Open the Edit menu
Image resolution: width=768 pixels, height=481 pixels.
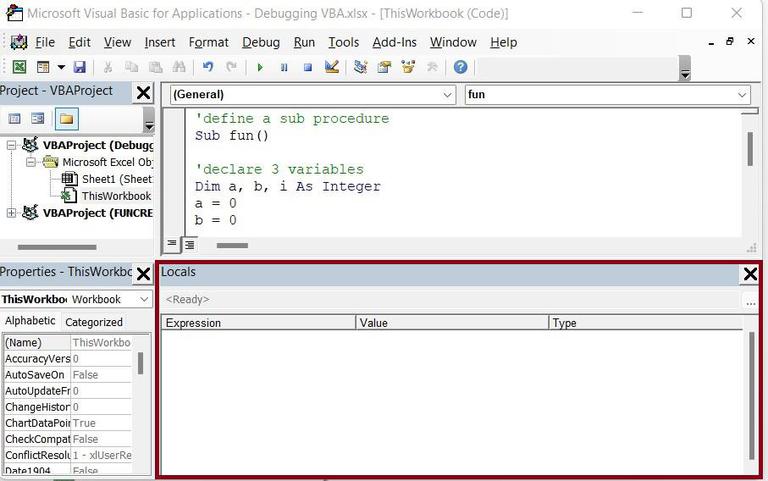click(x=79, y=43)
